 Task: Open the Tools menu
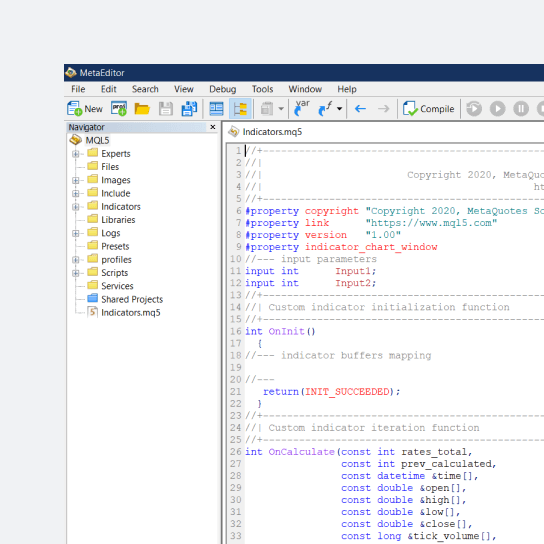(x=262, y=89)
